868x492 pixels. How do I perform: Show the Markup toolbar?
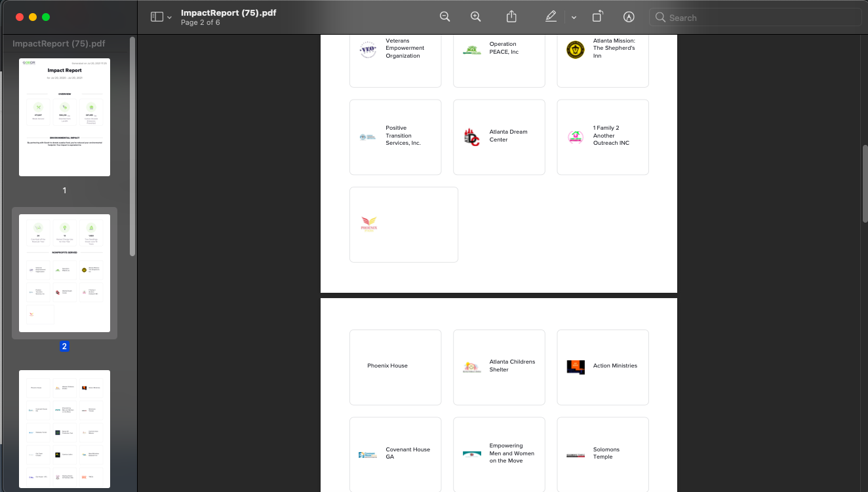click(x=629, y=17)
